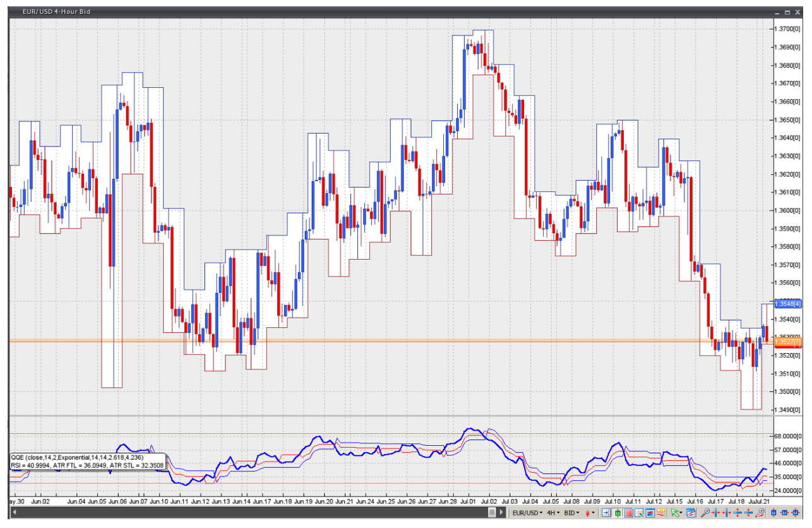Open the EUR/USD symbol dropdown
812x528 pixels.
click(527, 512)
